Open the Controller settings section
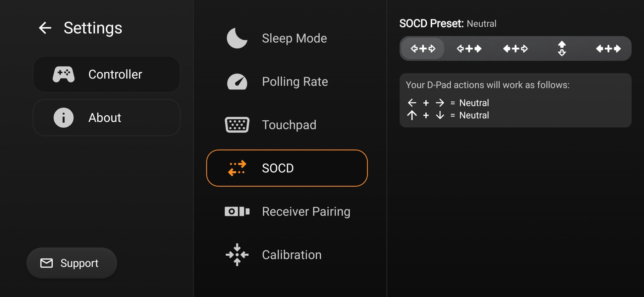 (107, 74)
